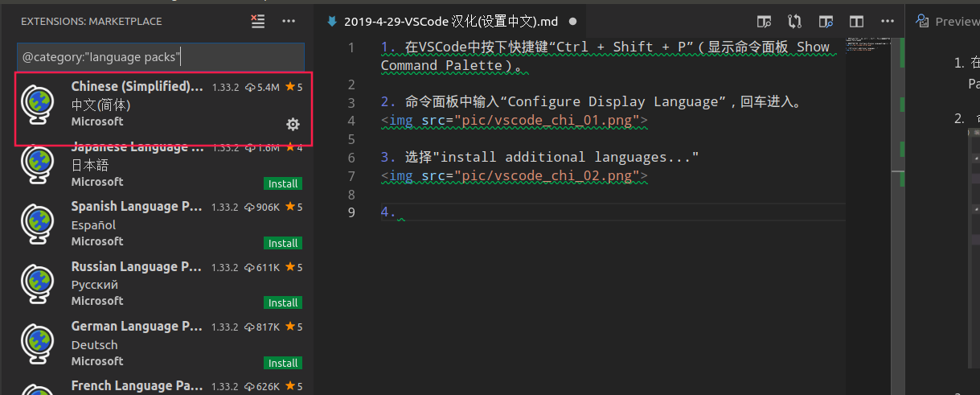Open editor more actions ellipsis
Viewport: 980px width, 395px height.
point(888,22)
